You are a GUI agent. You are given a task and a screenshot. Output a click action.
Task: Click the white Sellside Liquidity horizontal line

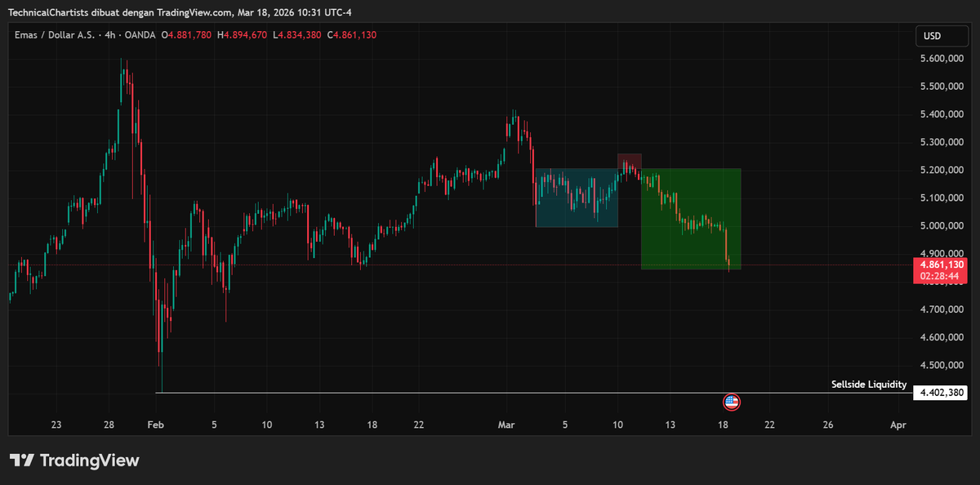coord(534,393)
